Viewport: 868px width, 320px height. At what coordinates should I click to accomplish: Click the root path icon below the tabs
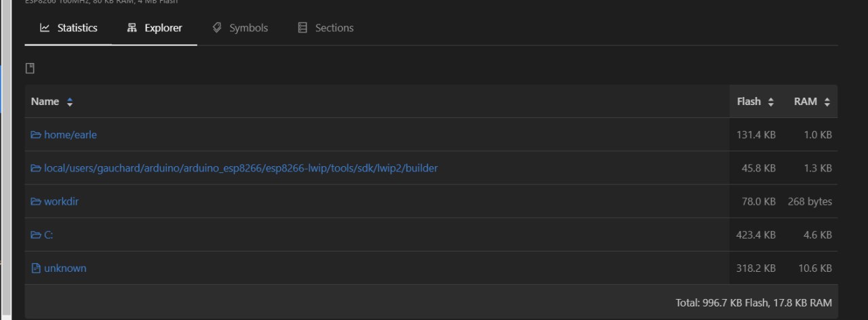30,68
